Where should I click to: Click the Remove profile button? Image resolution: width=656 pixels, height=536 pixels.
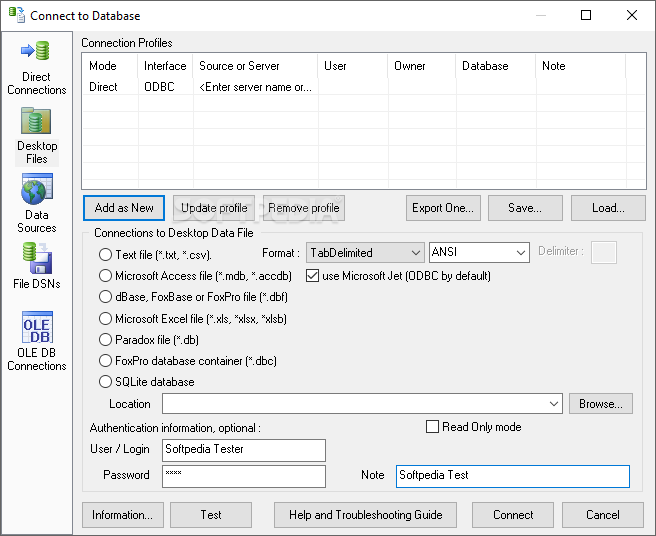coord(304,208)
